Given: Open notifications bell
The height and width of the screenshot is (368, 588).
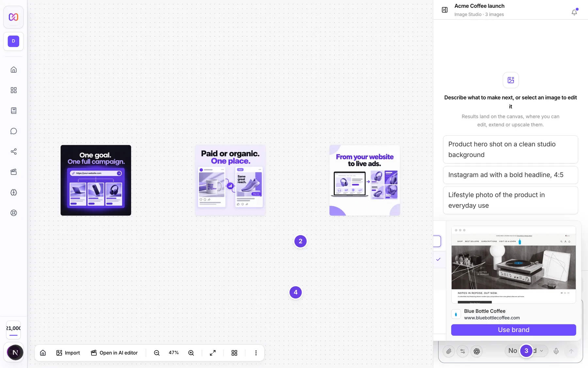Looking at the screenshot, I should click(574, 12).
